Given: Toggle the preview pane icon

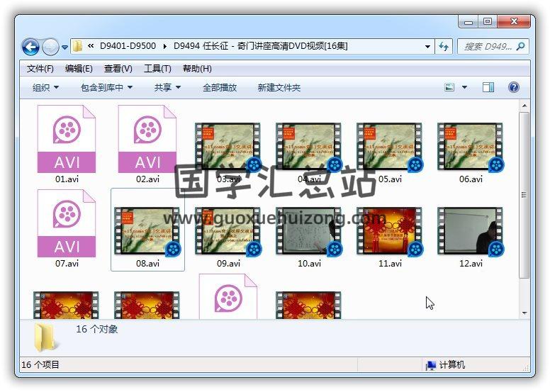Looking at the screenshot, I should click(x=488, y=87).
